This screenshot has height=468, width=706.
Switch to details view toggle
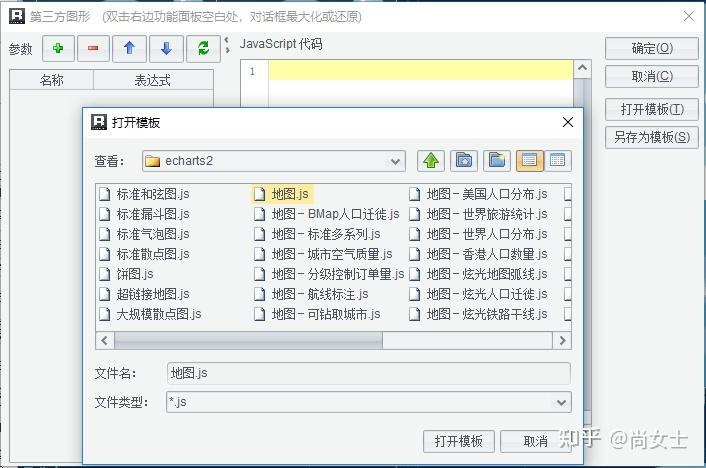(558, 161)
